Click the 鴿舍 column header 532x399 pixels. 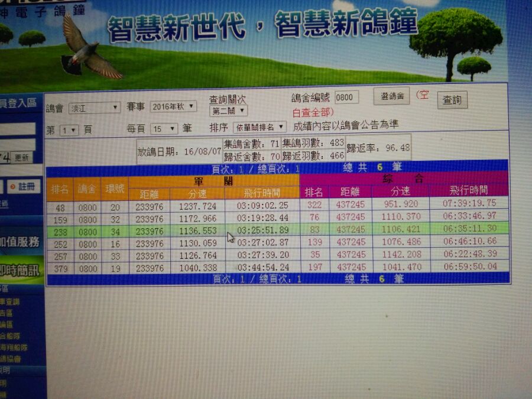(x=87, y=189)
